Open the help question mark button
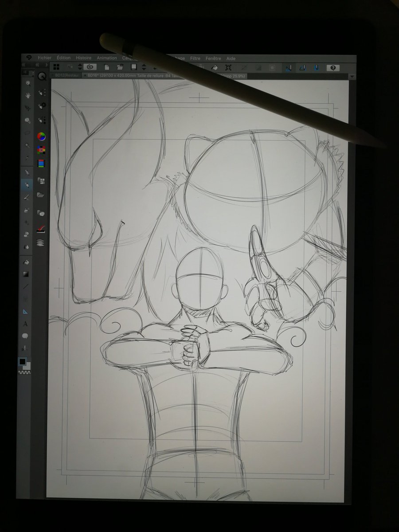Image resolution: width=399 pixels, height=532 pixels. point(333,68)
